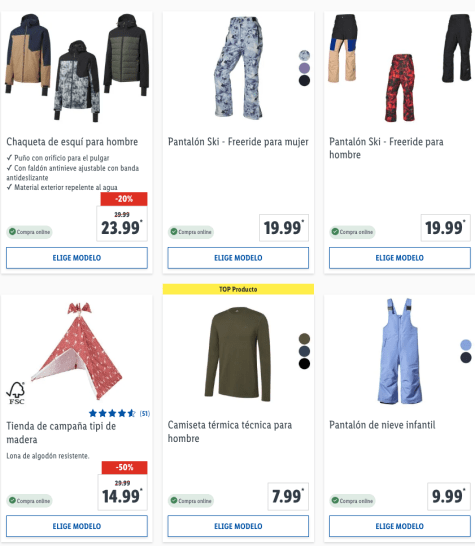Click FSC certification logo on tipi tent
475x546 pixels.
(16, 393)
